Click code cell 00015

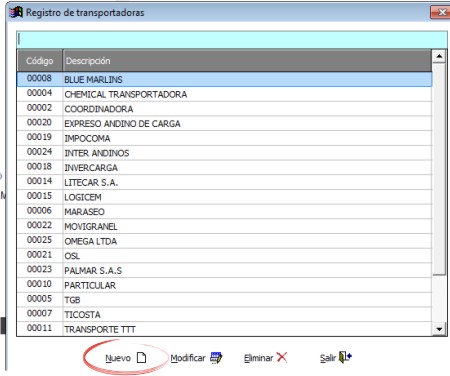39,196
